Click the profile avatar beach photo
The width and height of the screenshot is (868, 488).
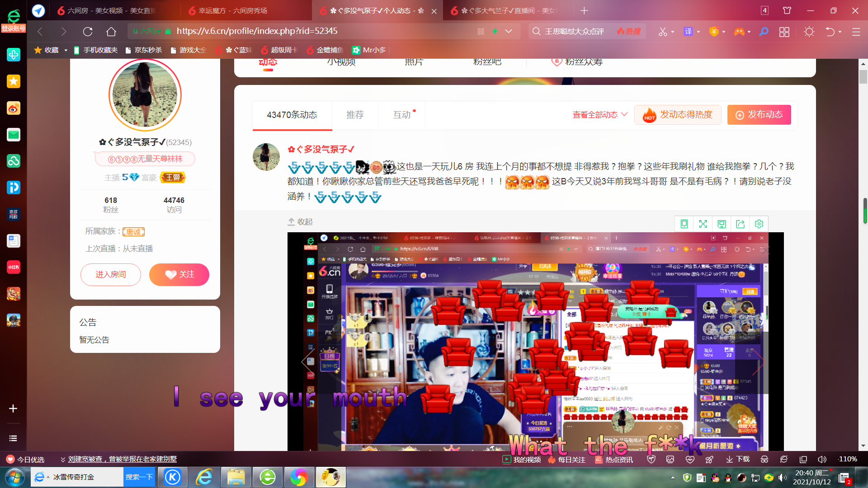pyautogui.click(x=145, y=95)
